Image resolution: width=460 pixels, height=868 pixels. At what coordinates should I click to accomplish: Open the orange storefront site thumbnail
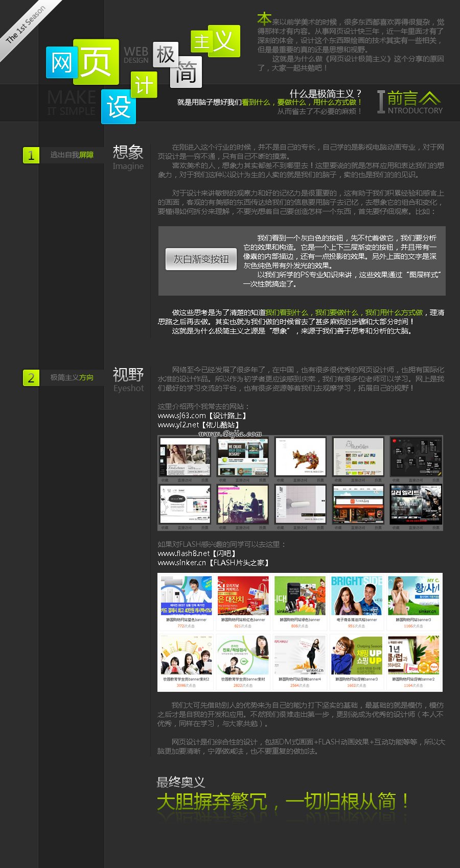tap(358, 504)
